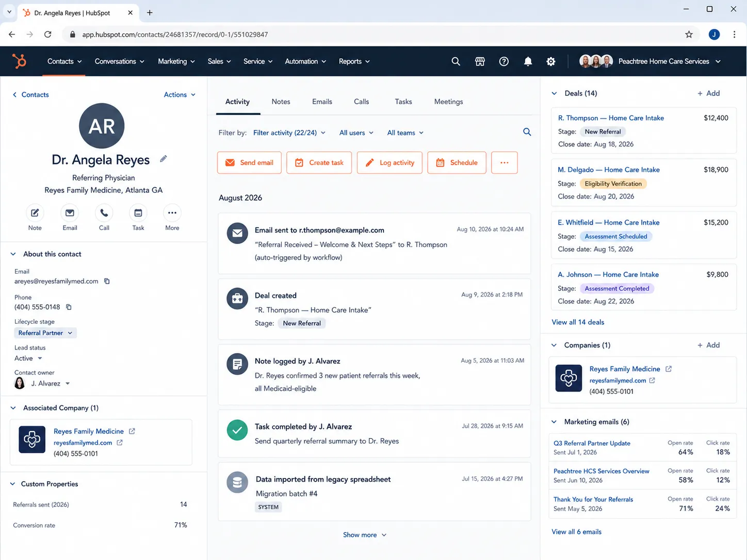This screenshot has height=560, width=747.
Task: Open the Automation navigation menu
Action: [305, 61]
